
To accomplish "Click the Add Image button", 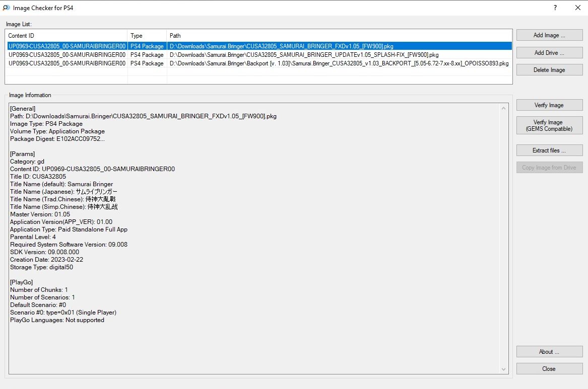I will [x=549, y=35].
